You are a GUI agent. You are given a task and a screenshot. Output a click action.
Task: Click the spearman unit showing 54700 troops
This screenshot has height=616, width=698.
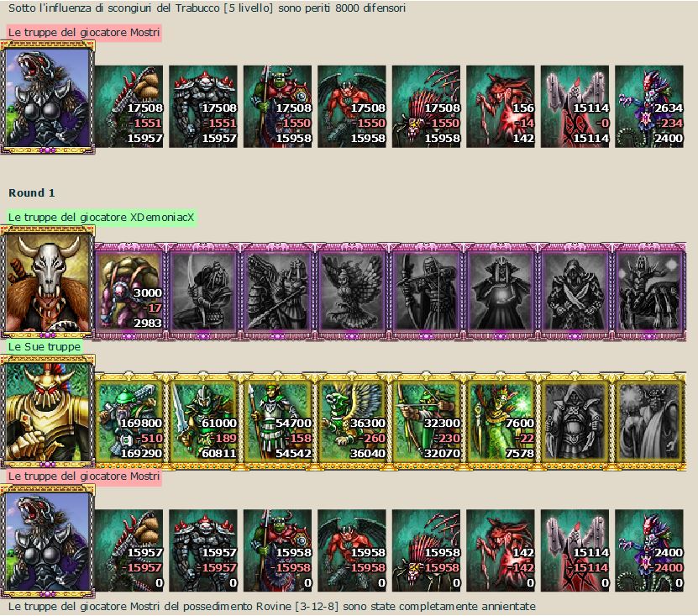pyautogui.click(x=278, y=422)
